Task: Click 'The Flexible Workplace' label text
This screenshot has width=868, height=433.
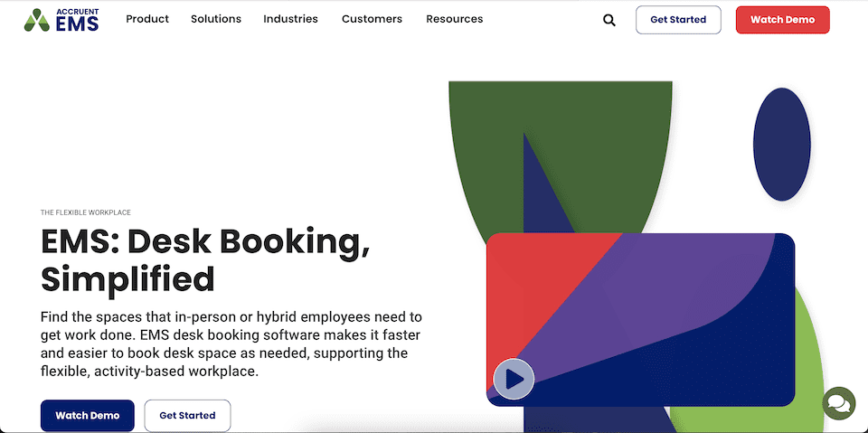Action: (x=86, y=212)
